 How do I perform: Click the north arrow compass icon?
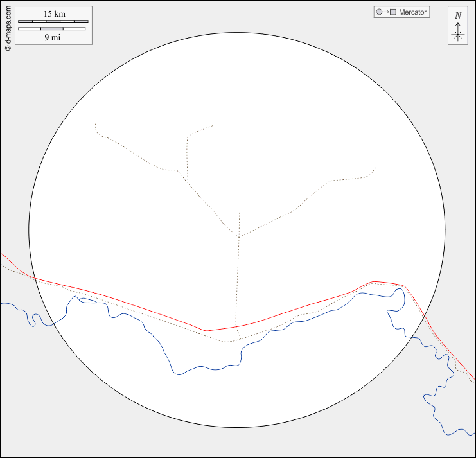[457, 26]
